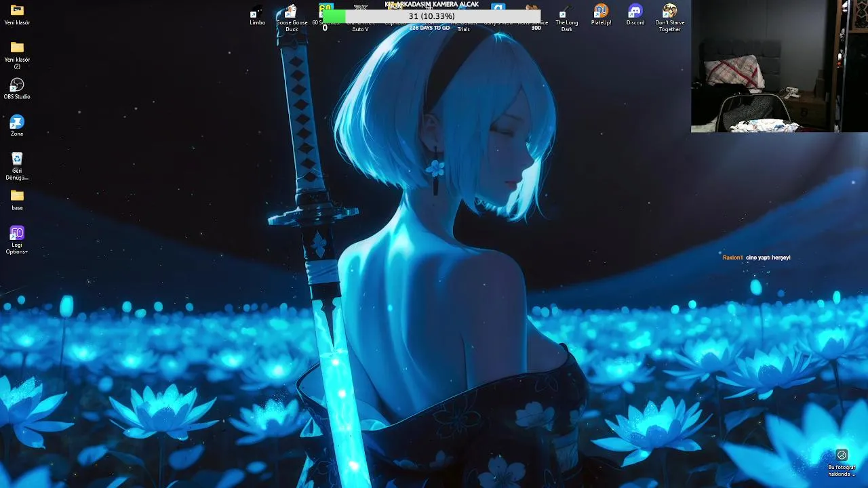Click the Bu fotoğraf hakkında icon
Screen dimensions: 868x488
[842, 462]
